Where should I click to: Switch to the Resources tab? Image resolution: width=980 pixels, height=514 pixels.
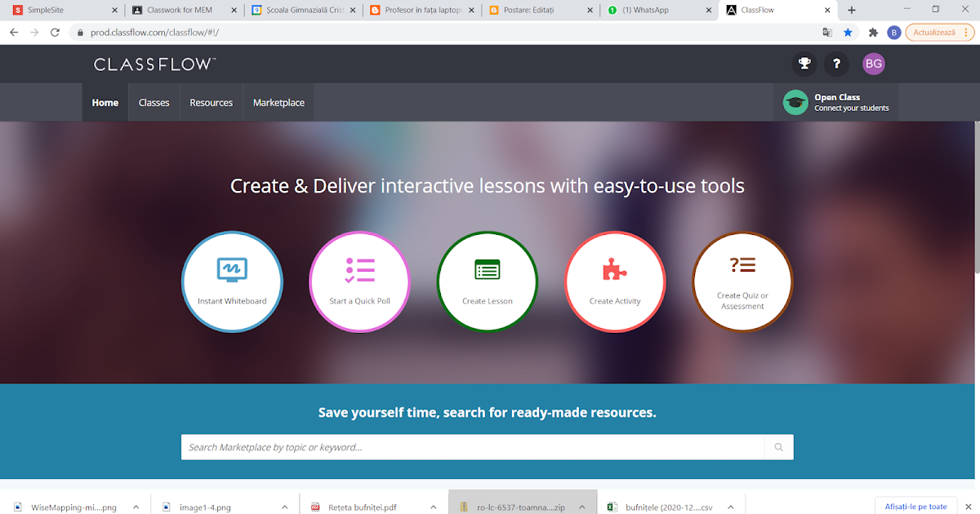[211, 102]
